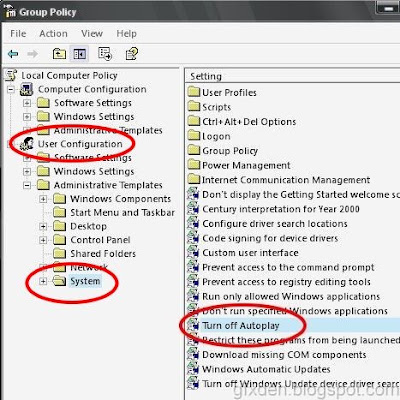This screenshot has height=400, width=400.
Task: Click the Forward arrow toolbar icon
Action: point(32,54)
